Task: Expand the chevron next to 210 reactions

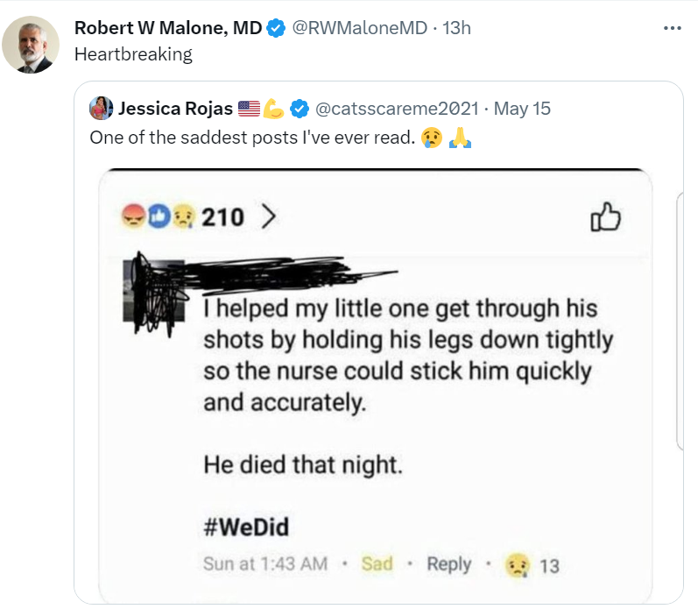Action: 267,216
